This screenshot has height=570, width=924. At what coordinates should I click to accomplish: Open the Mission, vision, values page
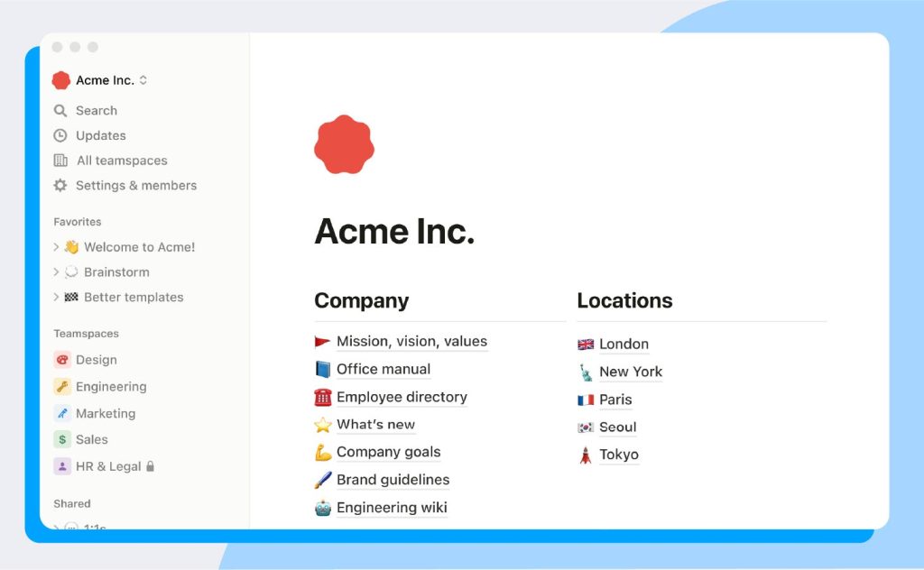coord(411,342)
